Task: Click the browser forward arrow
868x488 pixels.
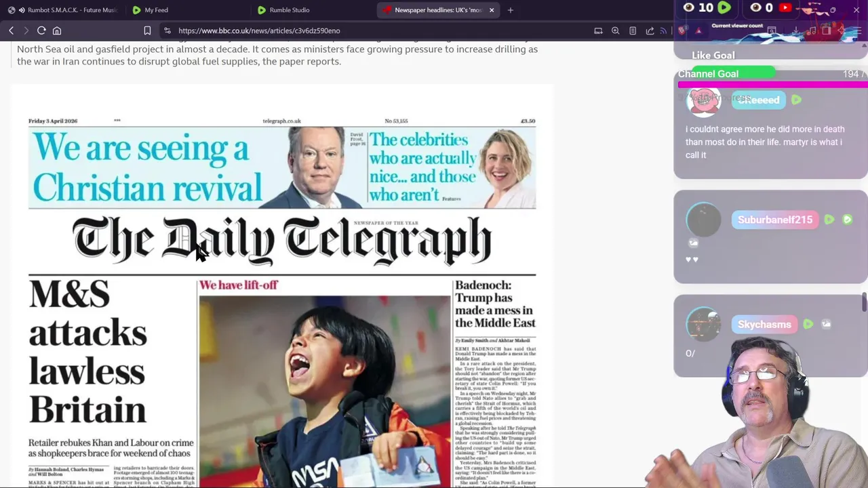Action: pos(26,30)
